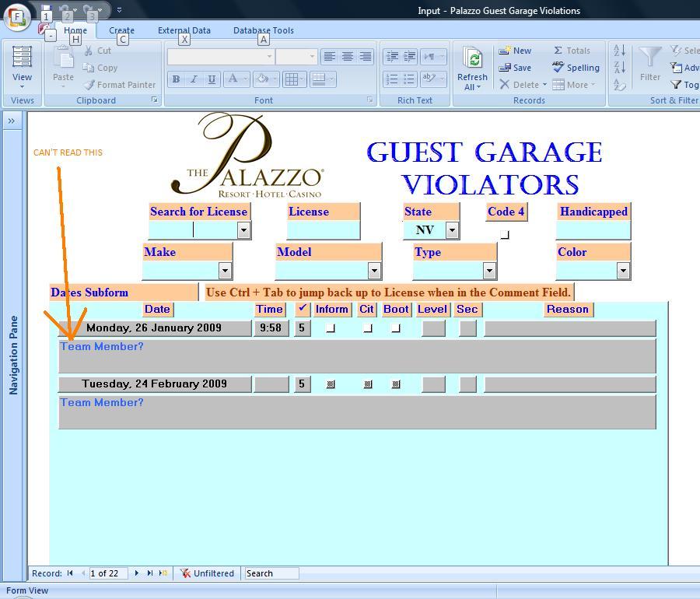700x599 pixels.
Task: Select date Tuesday, 24 February 2009
Action: [x=155, y=384]
